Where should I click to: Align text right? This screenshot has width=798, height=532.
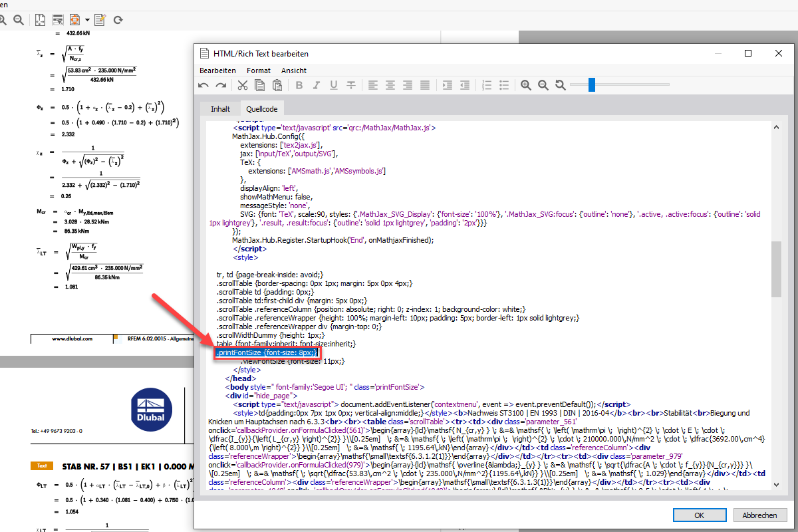408,85
